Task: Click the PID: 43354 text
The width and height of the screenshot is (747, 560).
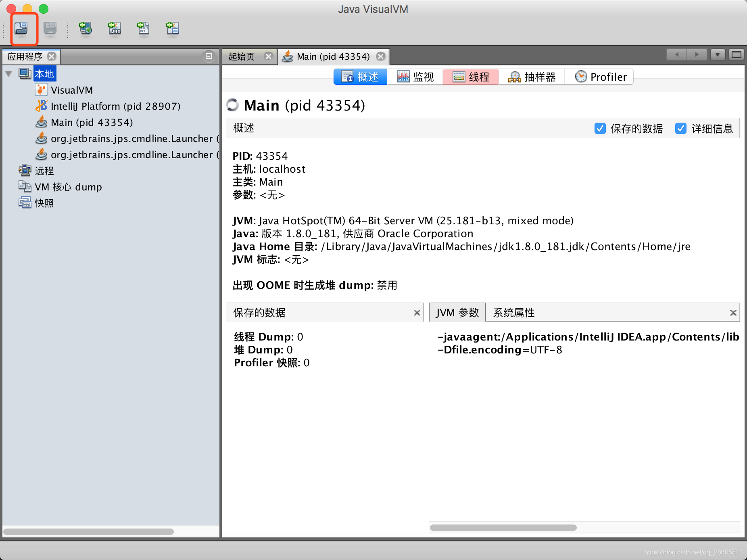Action: pos(260,156)
